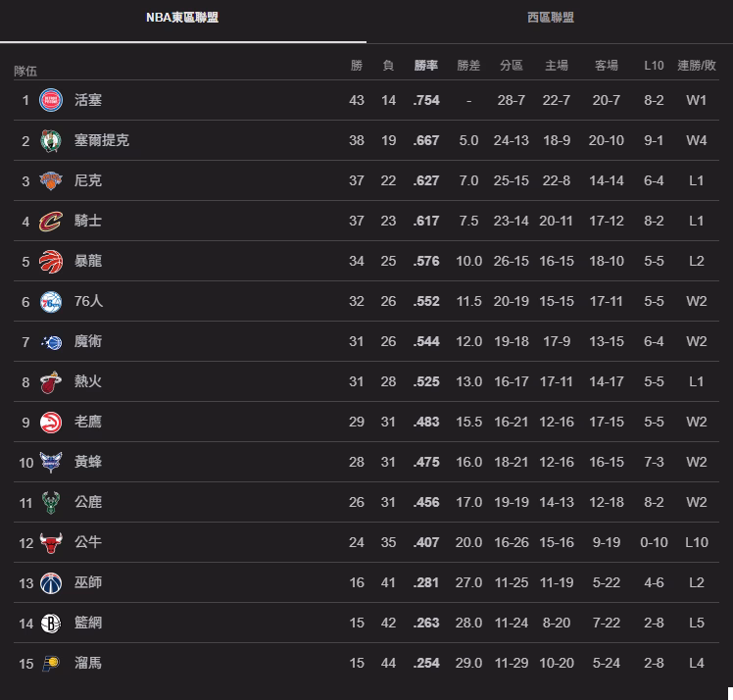
Task: Open the 黃蜂 team page link
Action: point(88,462)
